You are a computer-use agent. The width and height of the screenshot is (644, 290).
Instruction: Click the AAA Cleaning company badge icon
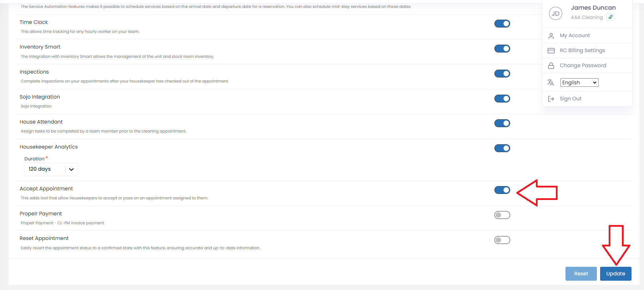click(610, 17)
